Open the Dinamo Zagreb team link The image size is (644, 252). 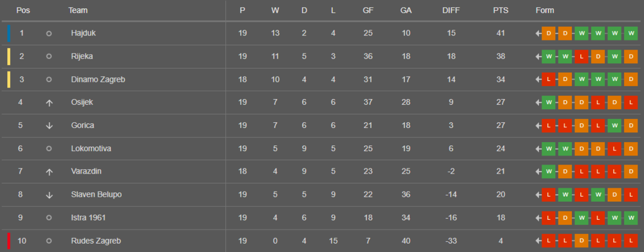[98, 80]
